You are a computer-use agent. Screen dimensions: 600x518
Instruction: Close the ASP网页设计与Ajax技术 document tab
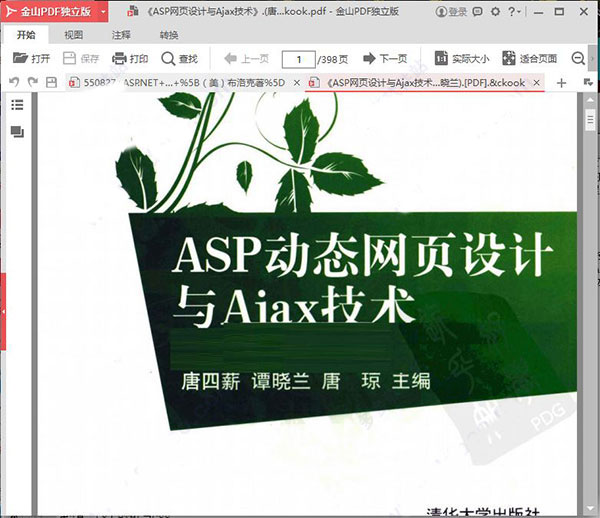536,83
